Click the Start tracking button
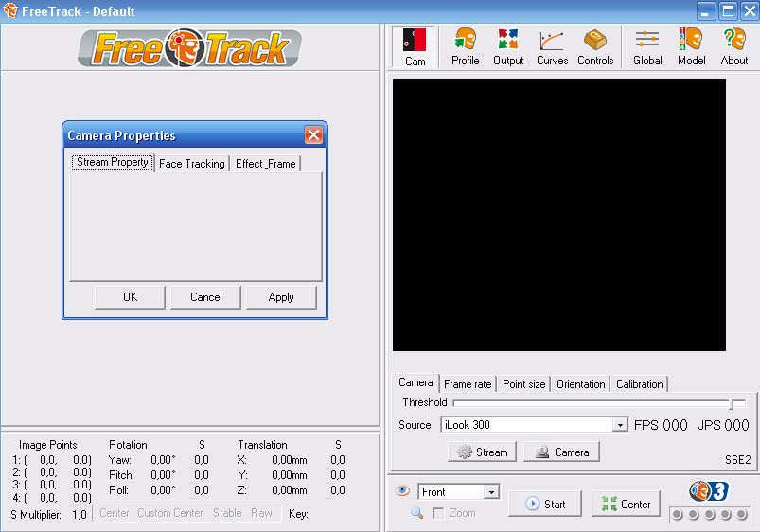Screen dimensions: 760x532 pos(545,504)
